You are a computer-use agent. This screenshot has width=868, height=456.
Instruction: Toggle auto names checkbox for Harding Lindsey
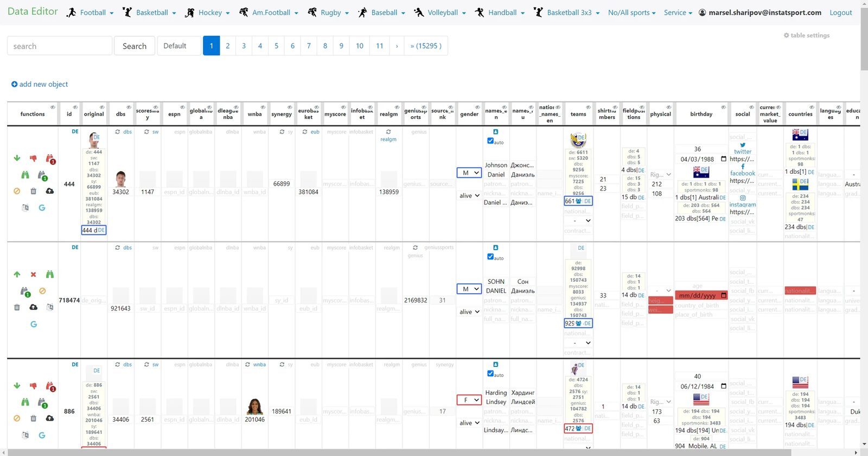pyautogui.click(x=490, y=373)
